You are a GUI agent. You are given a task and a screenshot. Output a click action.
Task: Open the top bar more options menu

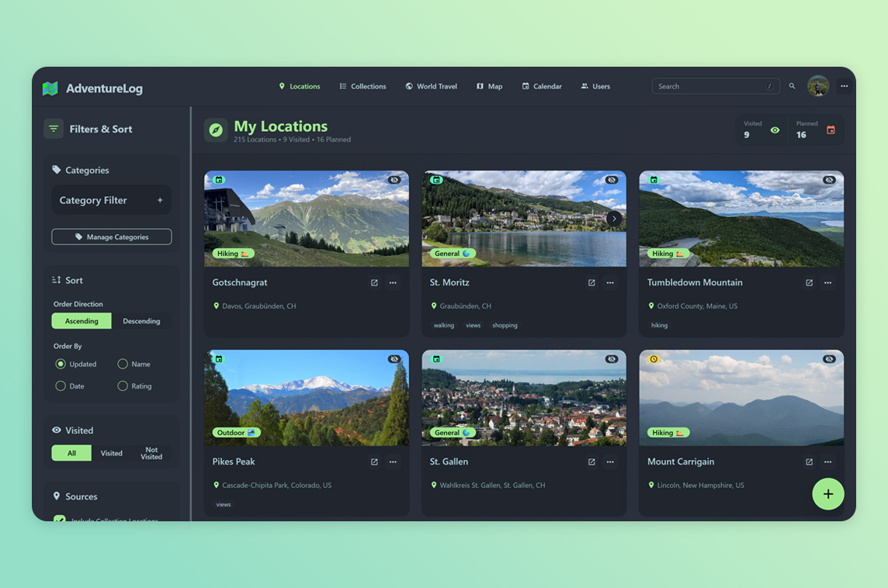pyautogui.click(x=844, y=86)
